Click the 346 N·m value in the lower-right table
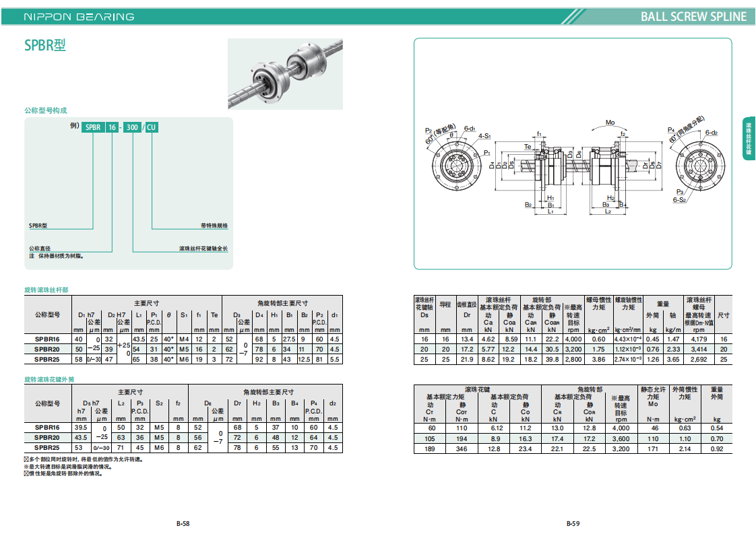This screenshot has height=534, width=756. [x=462, y=448]
